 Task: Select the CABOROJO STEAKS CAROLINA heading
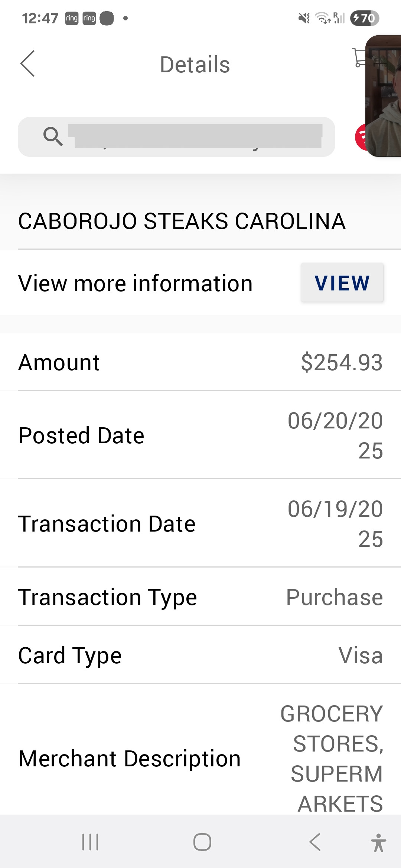pos(182,221)
